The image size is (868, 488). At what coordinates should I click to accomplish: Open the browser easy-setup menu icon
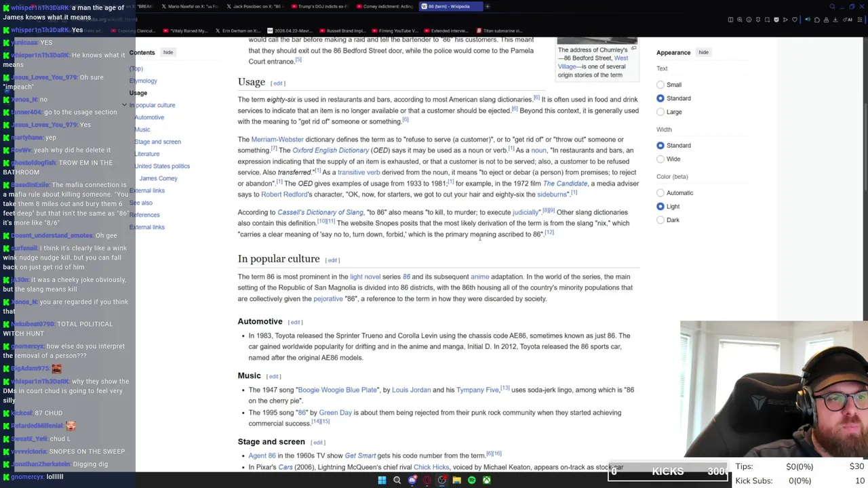click(x=860, y=20)
